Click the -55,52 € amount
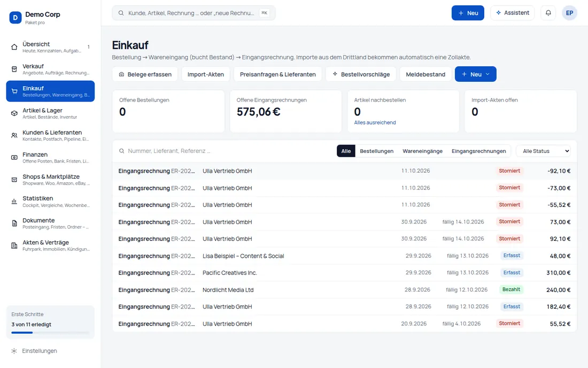Screen dimensions: 588x368 point(559,205)
